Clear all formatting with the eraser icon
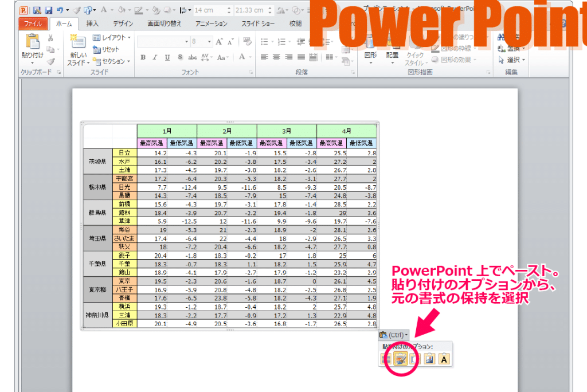Viewport: 587px width, 392px height. [x=247, y=41]
